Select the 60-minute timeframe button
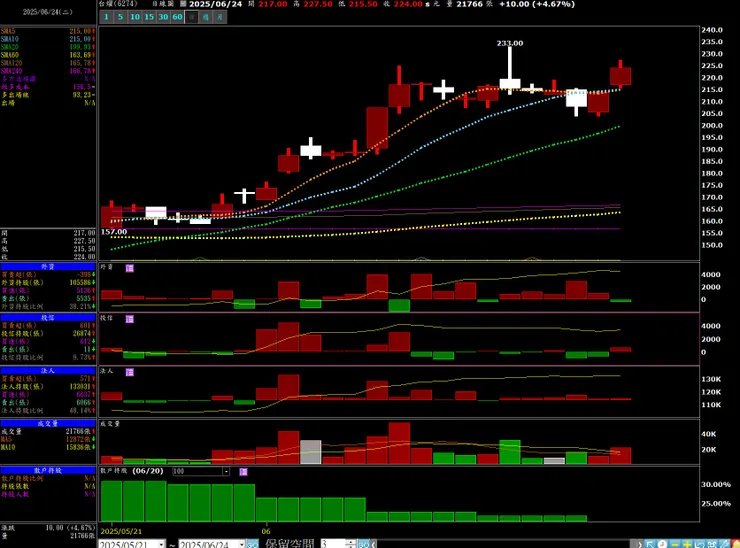Viewport: 740px width, 548px height. pos(177,17)
